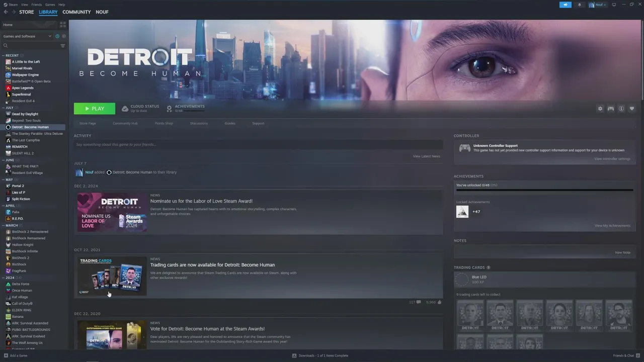The image size is (644, 362).
Task: Toggle the ready-to-play filter icon
Action: coord(63,36)
